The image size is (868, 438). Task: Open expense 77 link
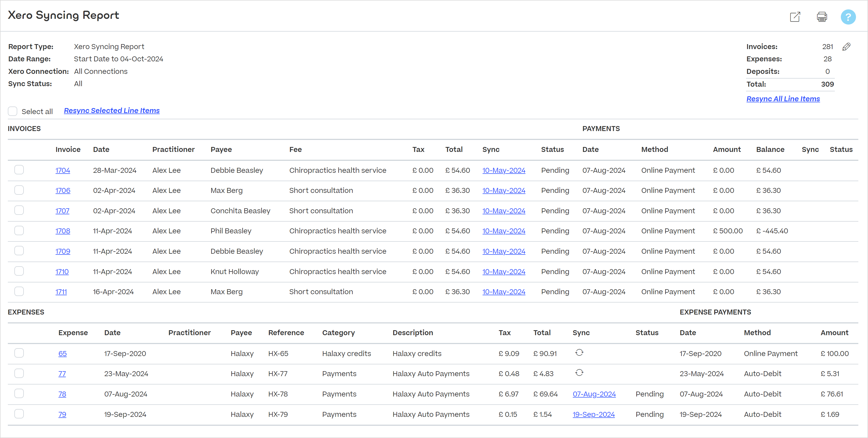[62, 374]
